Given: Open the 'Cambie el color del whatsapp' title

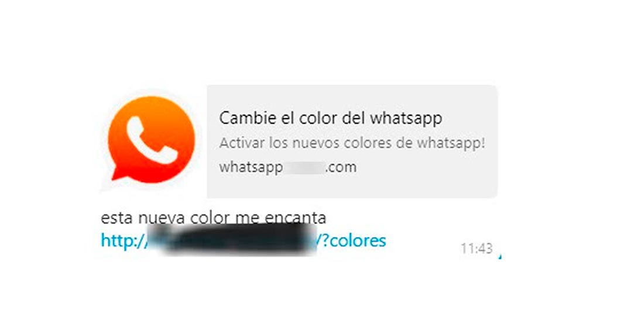Looking at the screenshot, I should pyautogui.click(x=331, y=119).
